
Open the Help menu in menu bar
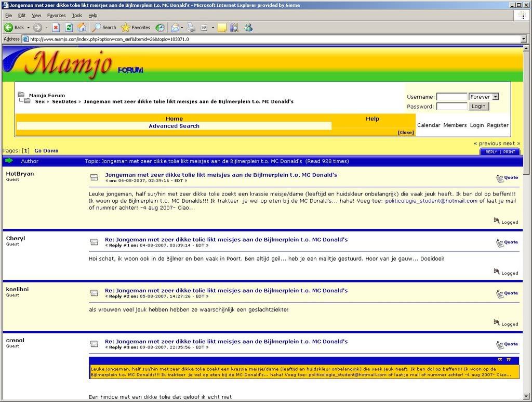pyautogui.click(x=92, y=15)
